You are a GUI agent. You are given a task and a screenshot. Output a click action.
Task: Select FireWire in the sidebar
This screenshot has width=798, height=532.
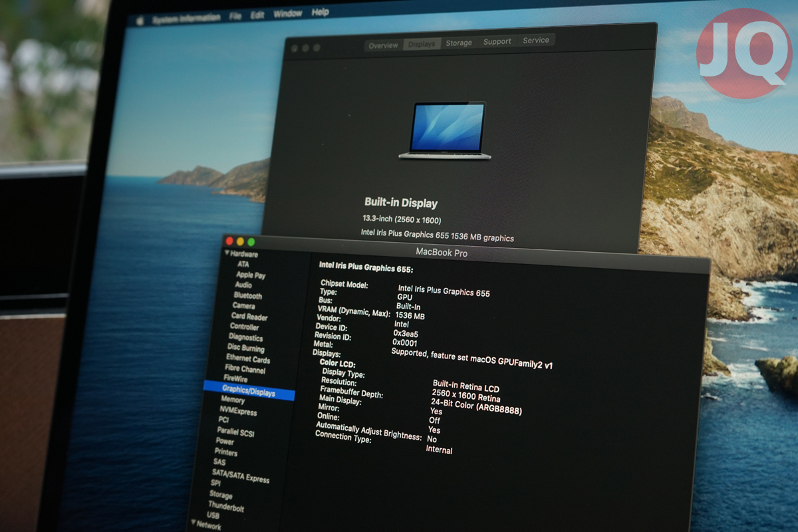tap(235, 379)
